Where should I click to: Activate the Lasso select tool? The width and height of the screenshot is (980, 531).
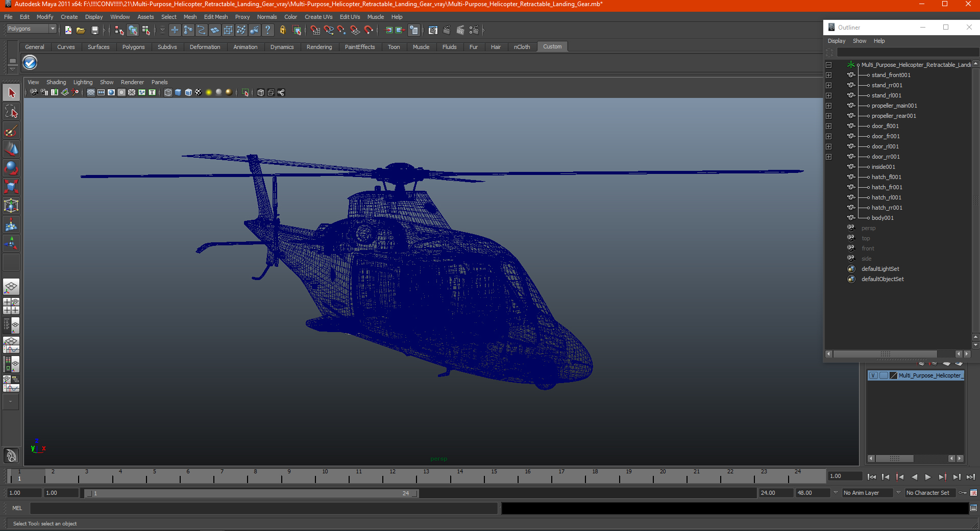tap(11, 112)
